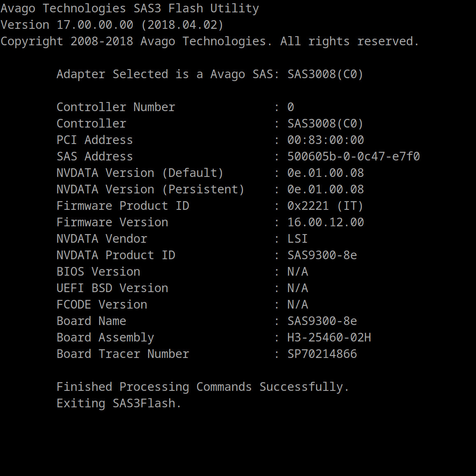Select the Board Tracer Number SP70214866
This screenshot has width=476, height=476.
pyautogui.click(x=322, y=354)
